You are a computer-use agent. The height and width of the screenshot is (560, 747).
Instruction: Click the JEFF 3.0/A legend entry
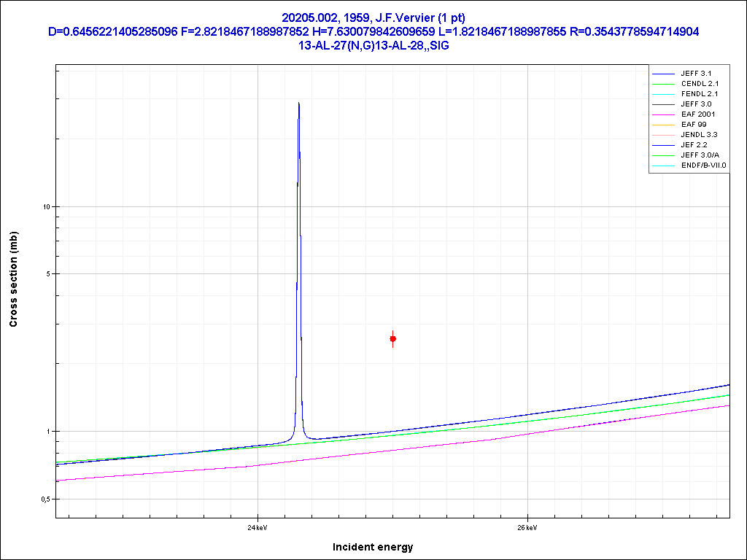[700, 155]
